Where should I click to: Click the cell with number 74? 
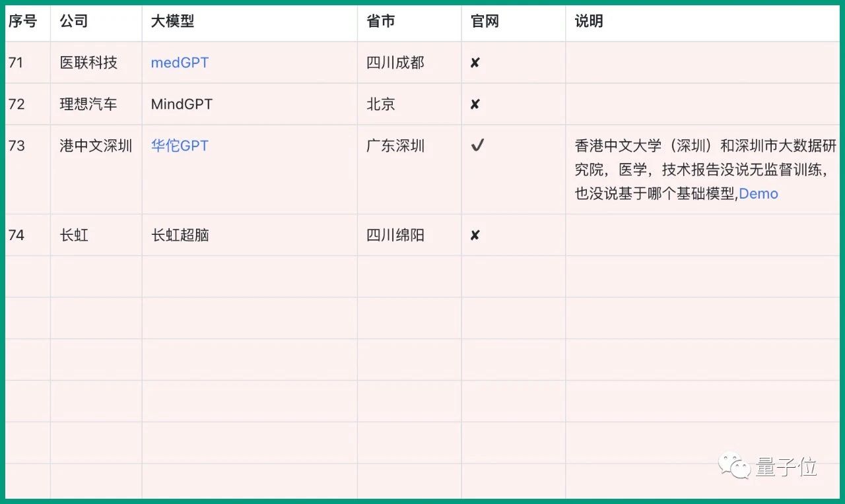click(x=28, y=235)
